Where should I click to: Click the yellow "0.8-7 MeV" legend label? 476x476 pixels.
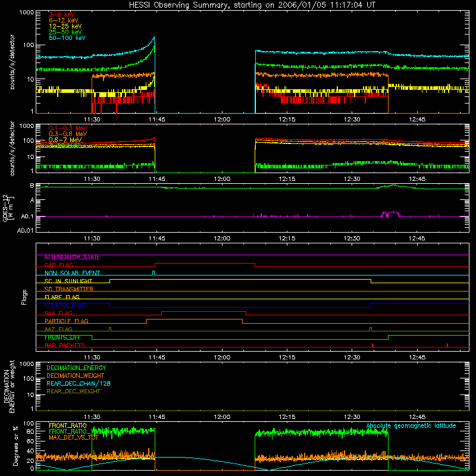(65, 140)
